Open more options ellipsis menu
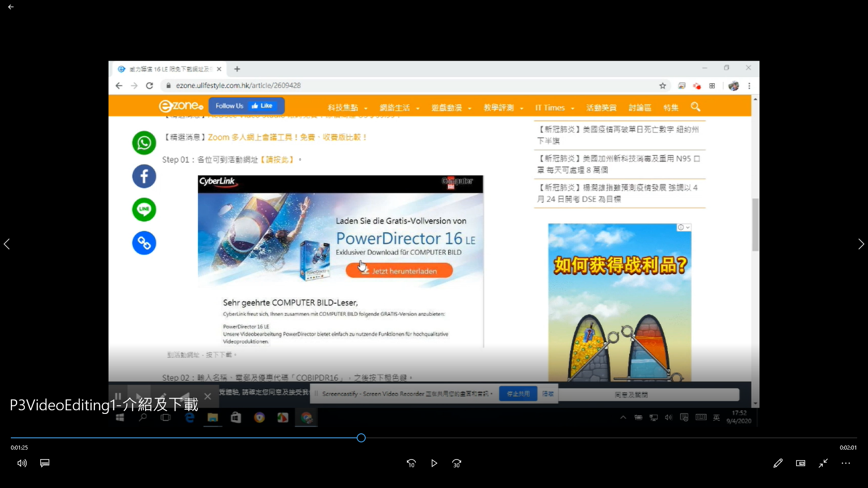 coord(846,463)
